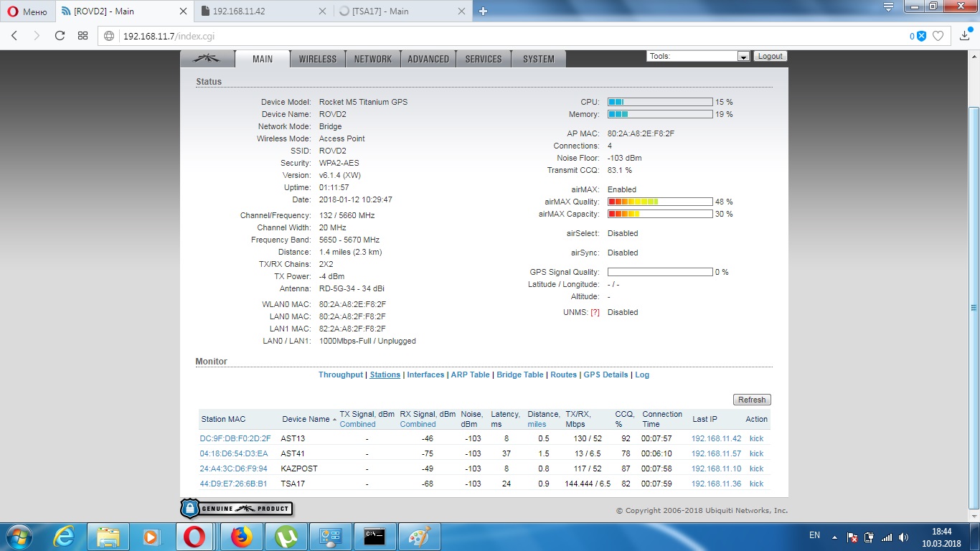Open the Opera Menu button

(27, 11)
